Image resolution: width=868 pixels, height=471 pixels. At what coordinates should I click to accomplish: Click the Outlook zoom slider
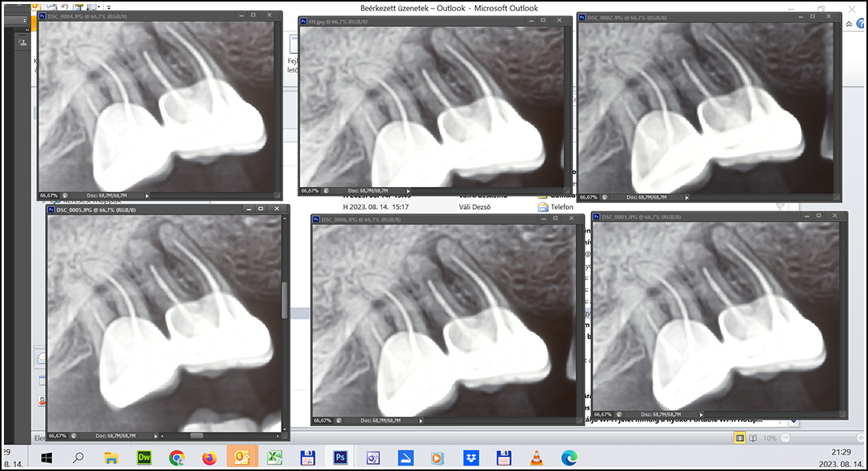click(821, 438)
